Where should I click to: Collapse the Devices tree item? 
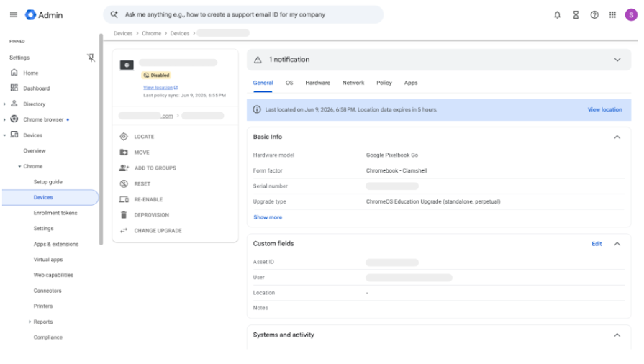tap(4, 135)
